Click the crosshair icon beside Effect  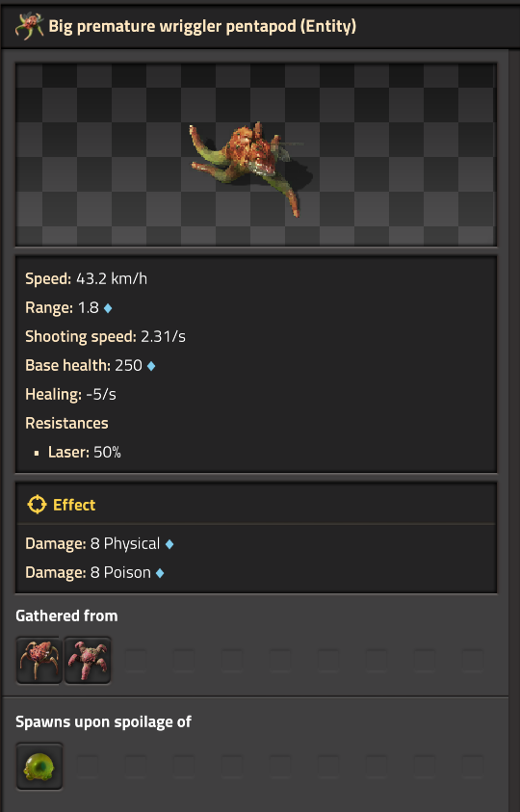pos(37,505)
